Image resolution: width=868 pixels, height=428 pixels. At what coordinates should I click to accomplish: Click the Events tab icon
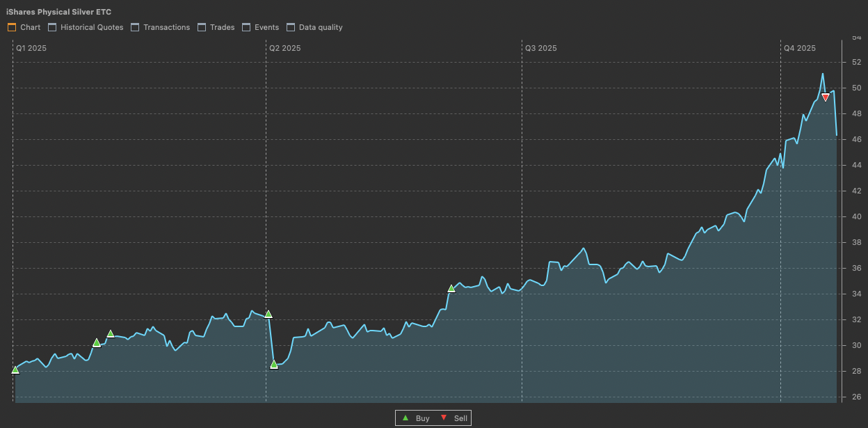click(x=246, y=27)
